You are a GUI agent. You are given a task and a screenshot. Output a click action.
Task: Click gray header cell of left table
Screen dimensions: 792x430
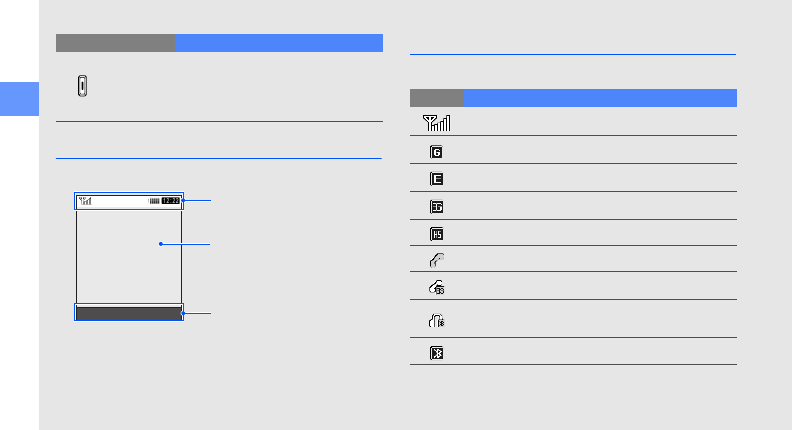[x=115, y=43]
